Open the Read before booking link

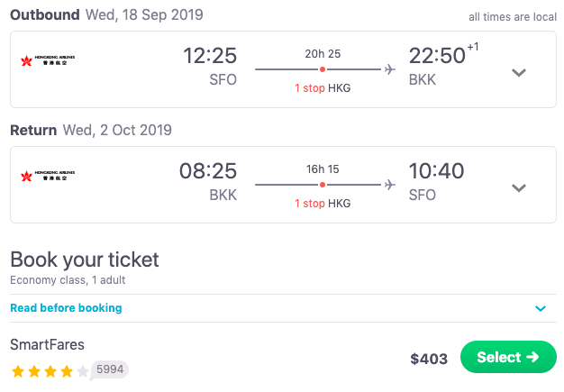click(x=66, y=308)
